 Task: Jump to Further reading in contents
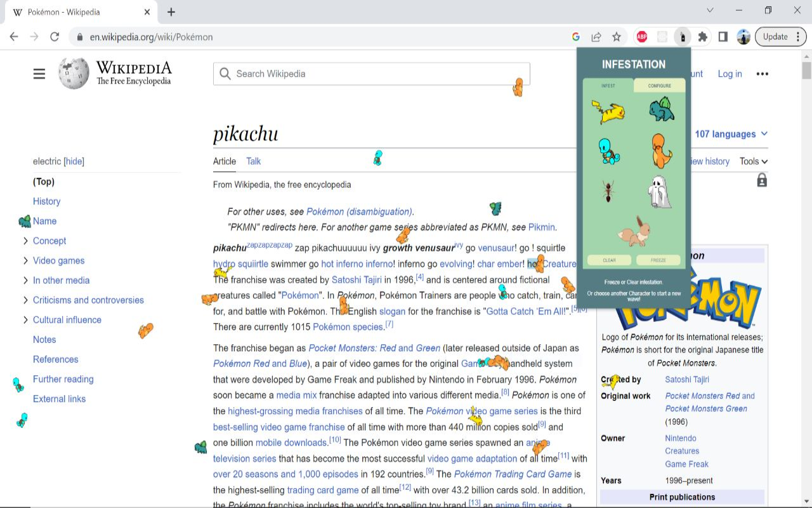tap(63, 379)
